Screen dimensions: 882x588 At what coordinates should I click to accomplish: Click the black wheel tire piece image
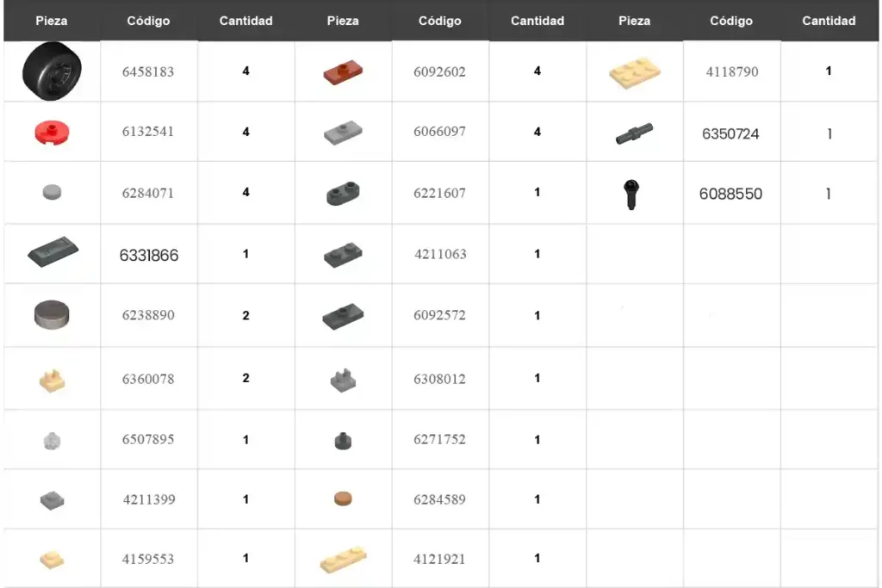tap(52, 71)
